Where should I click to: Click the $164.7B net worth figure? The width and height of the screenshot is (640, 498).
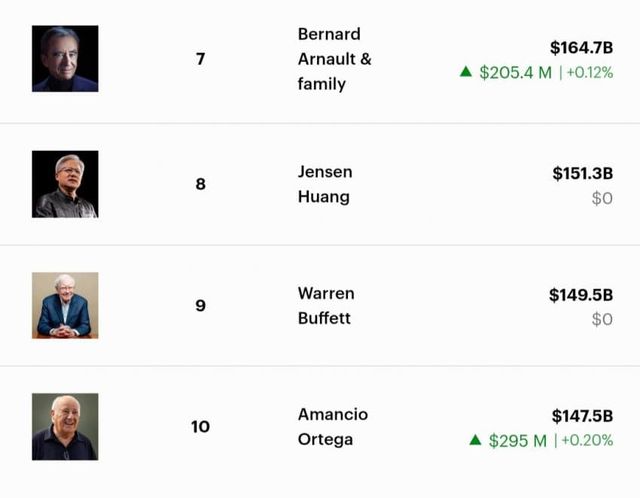(x=581, y=47)
